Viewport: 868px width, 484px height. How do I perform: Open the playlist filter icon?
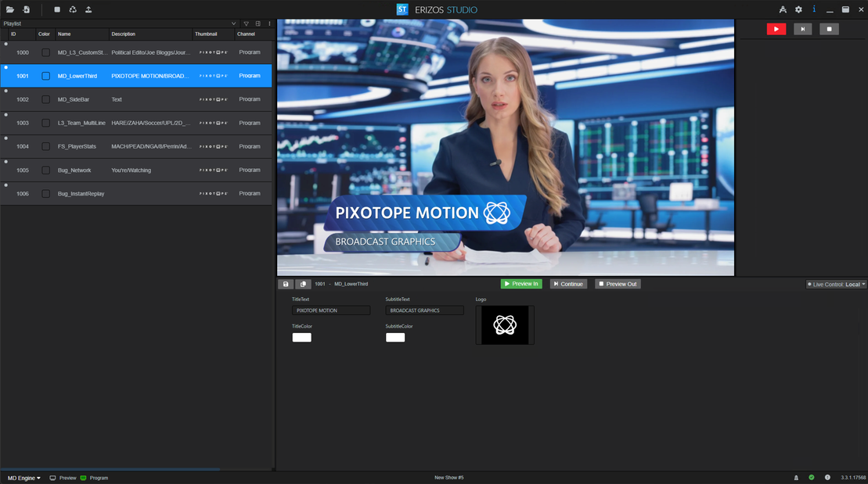coord(246,23)
